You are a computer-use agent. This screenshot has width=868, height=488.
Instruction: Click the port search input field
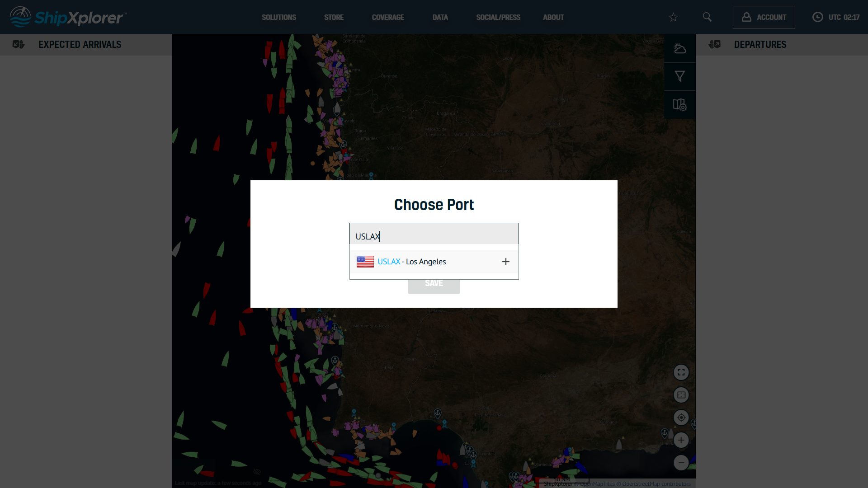(x=434, y=236)
